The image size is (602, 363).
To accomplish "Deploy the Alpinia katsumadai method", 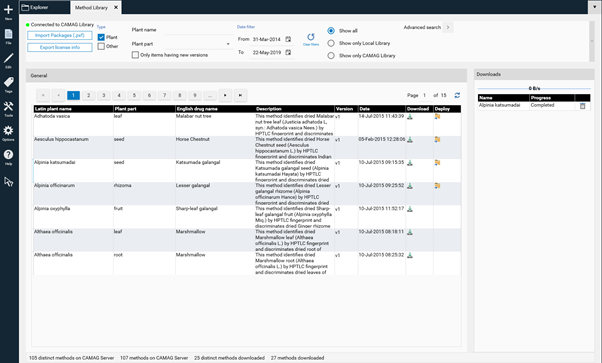I will 437,162.
